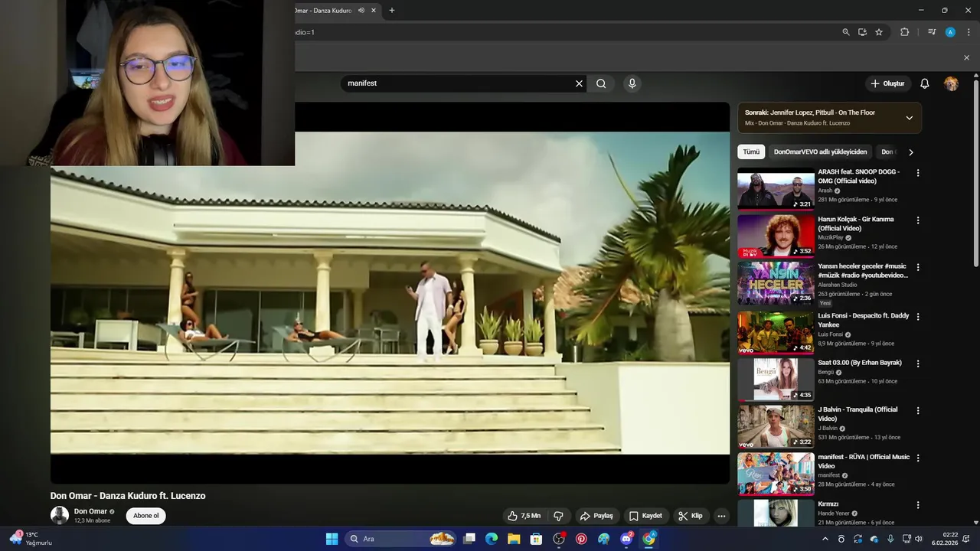This screenshot has width=980, height=551.
Task: Open File Explorer from taskbar
Action: coord(514,539)
